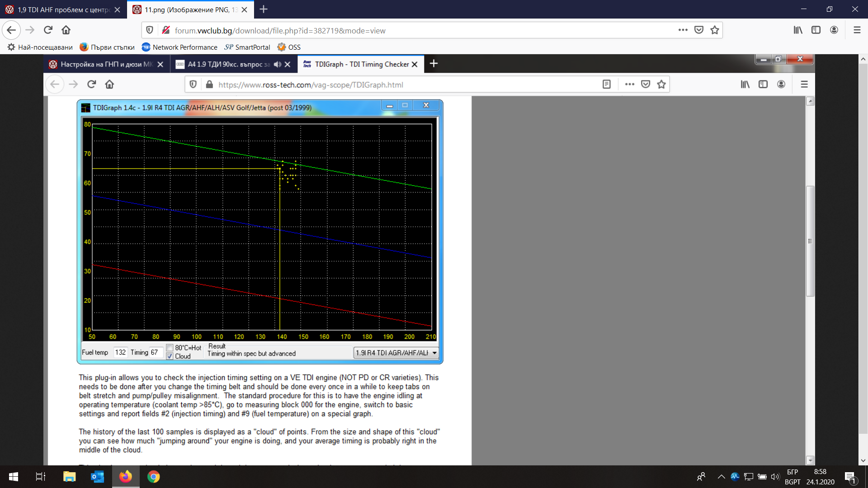
Task: Save page to Pocket
Action: (699, 30)
